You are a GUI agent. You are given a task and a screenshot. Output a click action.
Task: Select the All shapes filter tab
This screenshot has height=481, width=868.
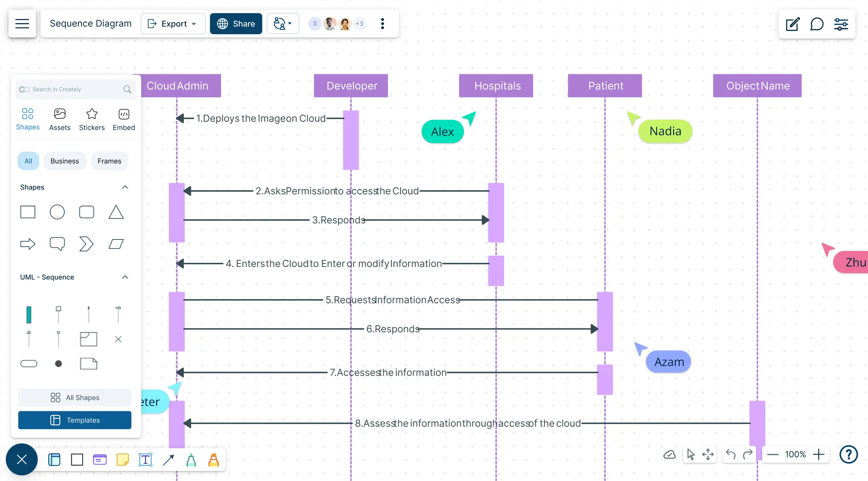28,160
